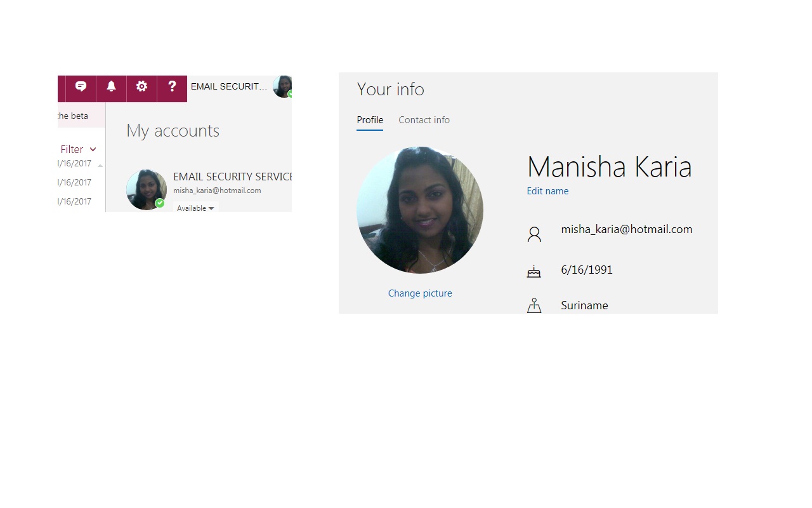The height and width of the screenshot is (508, 812).
Task: Open the chat message icon in header
Action: click(81, 87)
